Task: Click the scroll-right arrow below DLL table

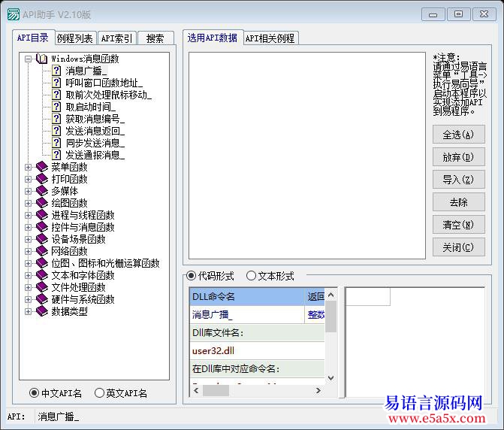Action: tap(318, 390)
